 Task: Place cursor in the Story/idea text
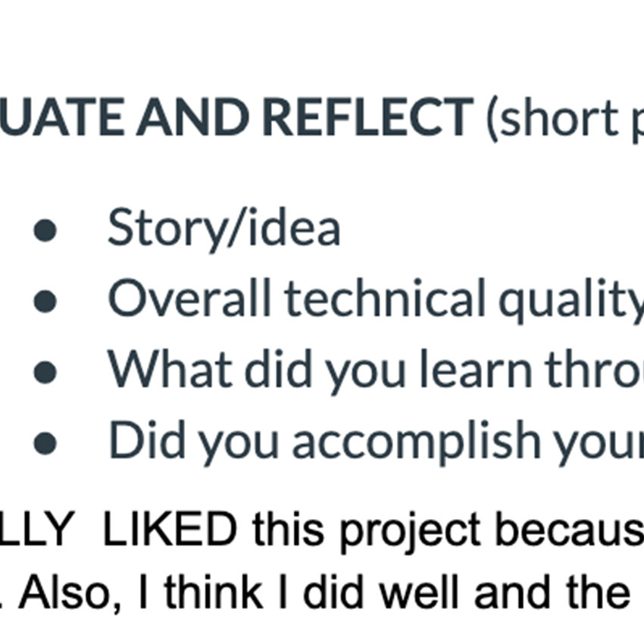tap(224, 229)
